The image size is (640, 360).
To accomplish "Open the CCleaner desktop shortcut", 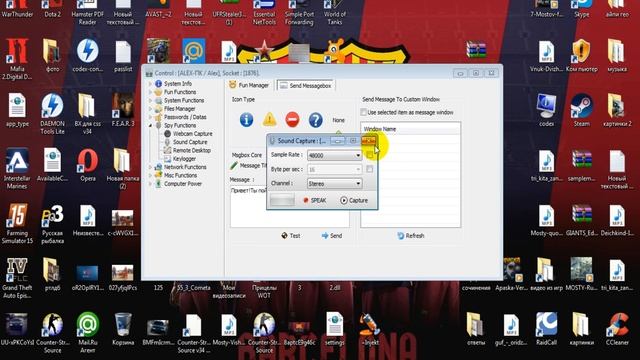I will [x=617, y=329].
